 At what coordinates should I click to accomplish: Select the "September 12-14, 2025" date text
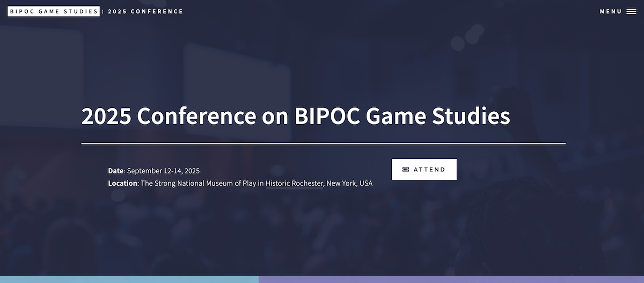pos(163,171)
